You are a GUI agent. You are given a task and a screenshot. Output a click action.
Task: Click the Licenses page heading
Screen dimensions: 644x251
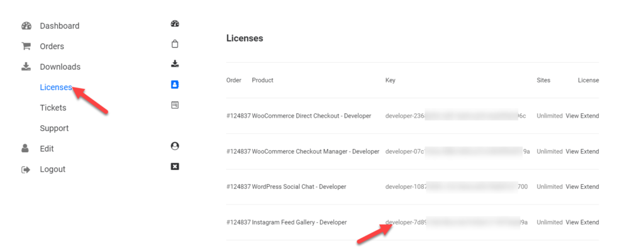[245, 38]
